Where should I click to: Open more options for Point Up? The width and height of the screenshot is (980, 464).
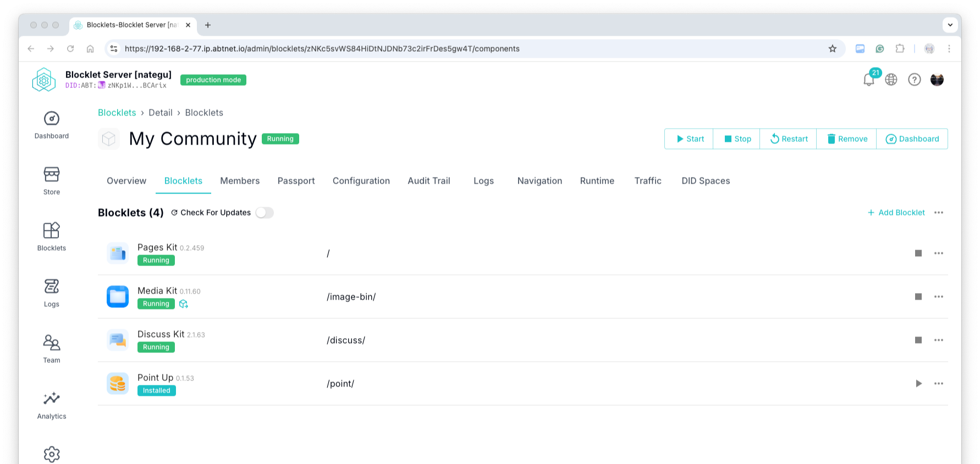(x=938, y=384)
